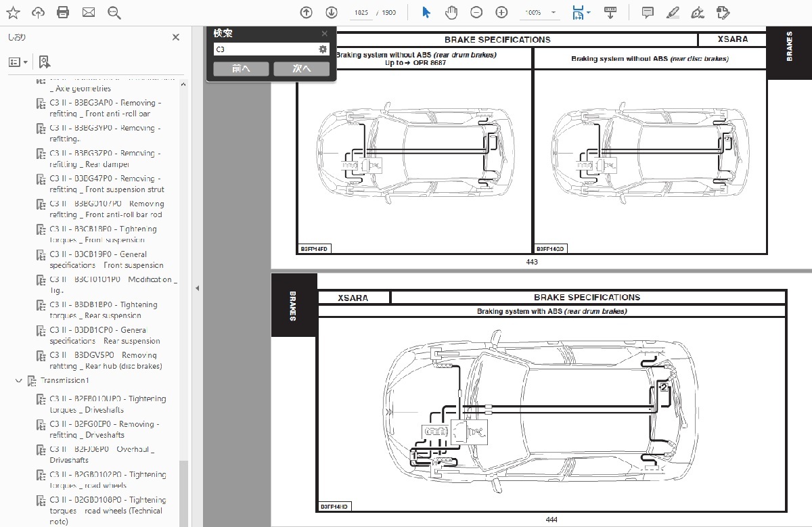Click the find current bookmark icon

45,62
